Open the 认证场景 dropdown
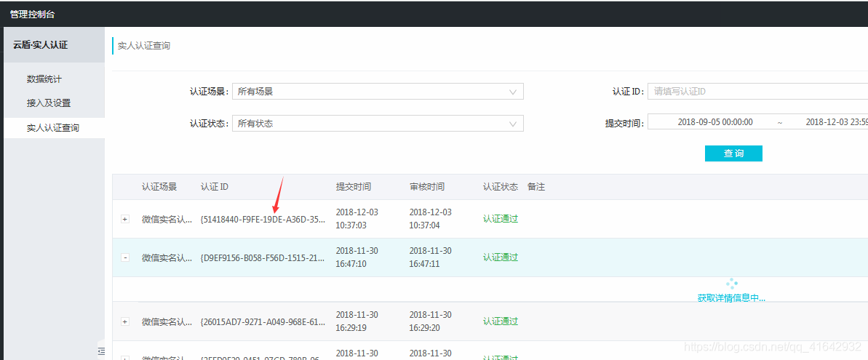 [x=378, y=92]
